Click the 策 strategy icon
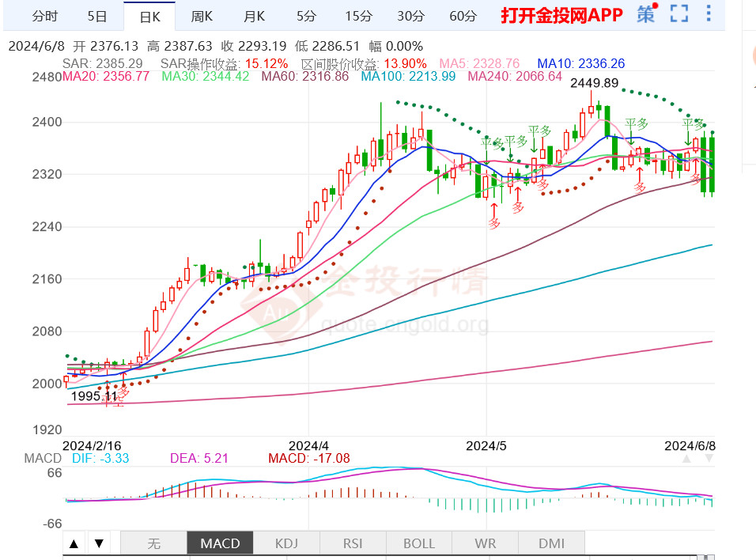The height and width of the screenshot is (560, 756). coord(646,15)
